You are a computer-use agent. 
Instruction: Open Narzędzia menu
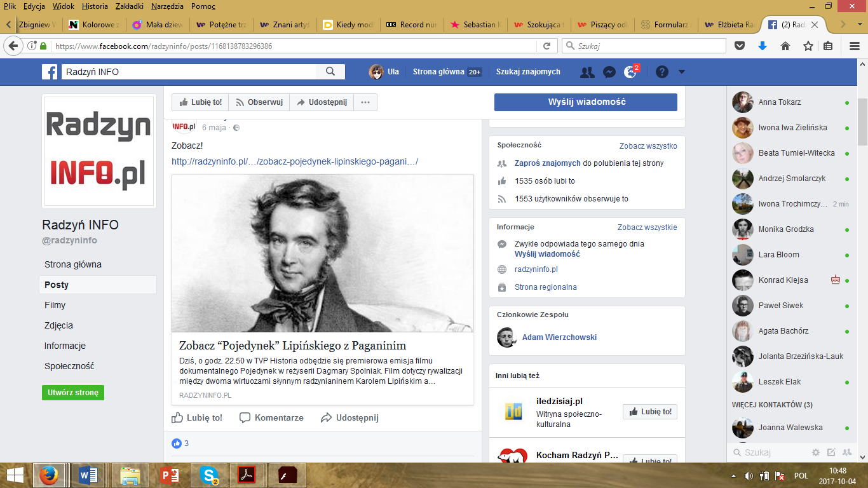168,6
